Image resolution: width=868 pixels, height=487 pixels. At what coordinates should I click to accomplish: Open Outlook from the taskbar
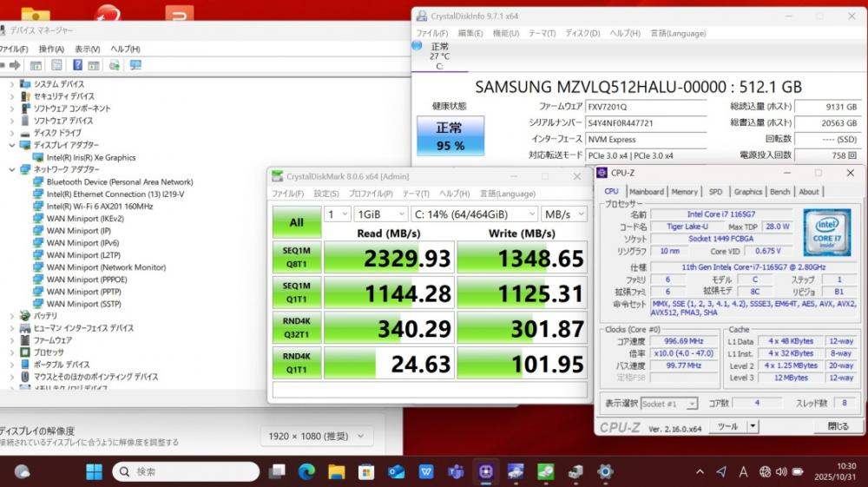tap(397, 471)
